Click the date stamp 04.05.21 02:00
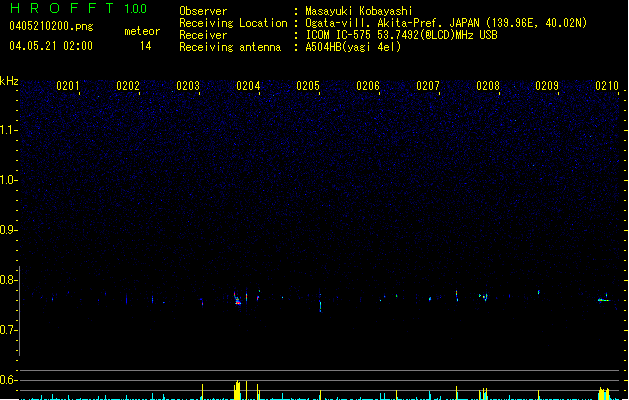This screenshot has height=400, width=629. [x=51, y=46]
